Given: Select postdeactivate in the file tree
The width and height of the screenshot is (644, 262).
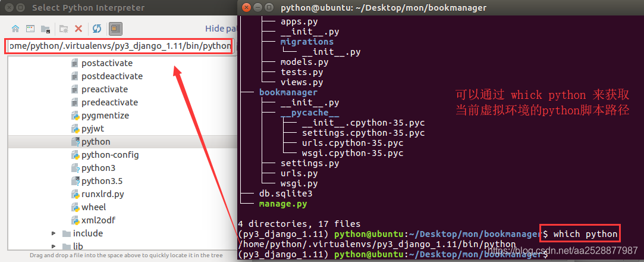Looking at the screenshot, I should pyautogui.click(x=112, y=76).
